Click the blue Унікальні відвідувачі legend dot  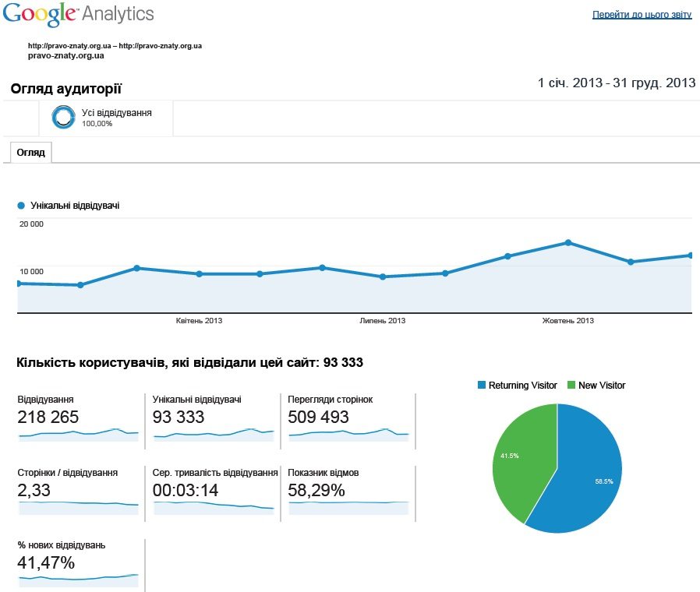[x=21, y=206]
